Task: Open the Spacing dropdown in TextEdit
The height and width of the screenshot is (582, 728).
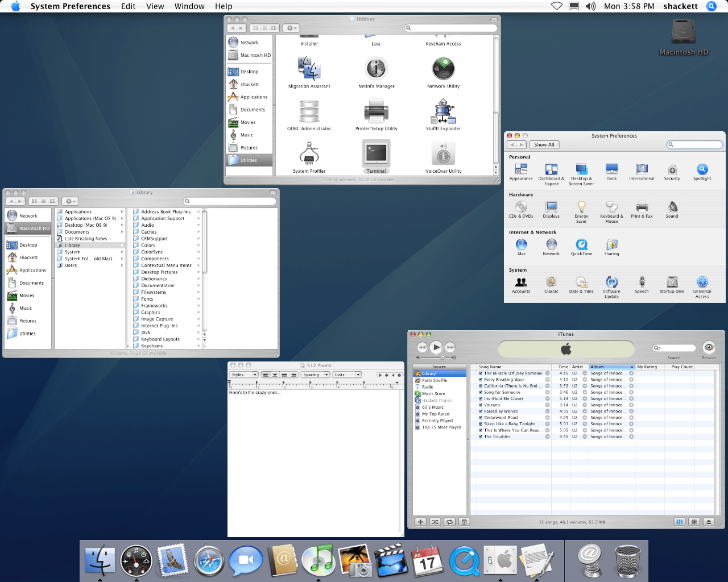Action: [316, 375]
